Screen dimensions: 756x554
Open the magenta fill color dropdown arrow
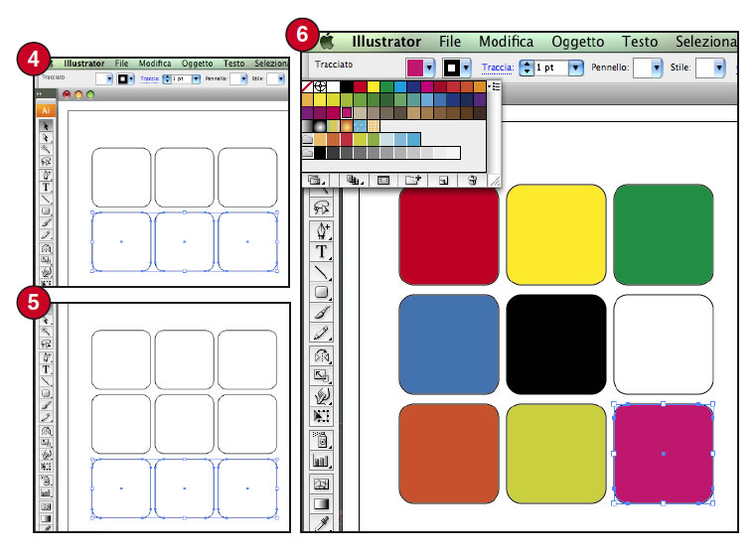tap(429, 68)
